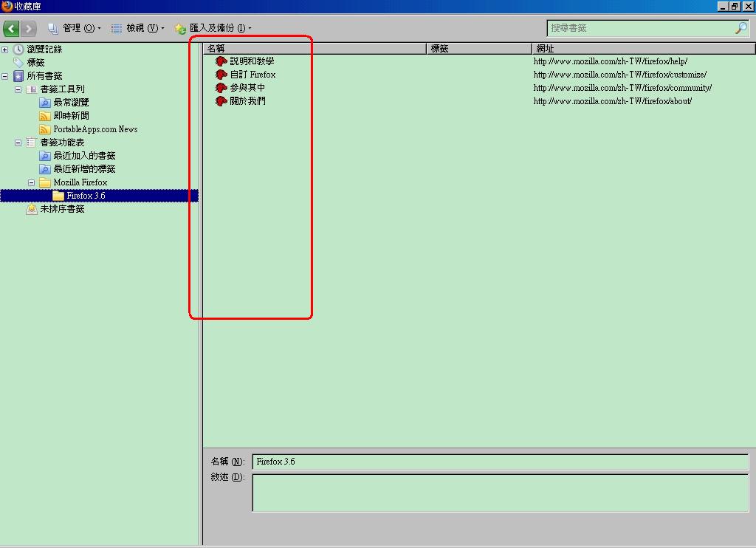The image size is (756, 548).
Task: Click the menu icon beside 書籤功能表
Action: (31, 143)
